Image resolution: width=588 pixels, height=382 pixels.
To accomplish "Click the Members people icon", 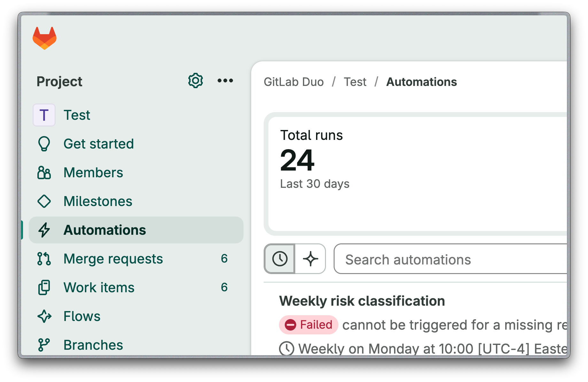I will pos(44,172).
